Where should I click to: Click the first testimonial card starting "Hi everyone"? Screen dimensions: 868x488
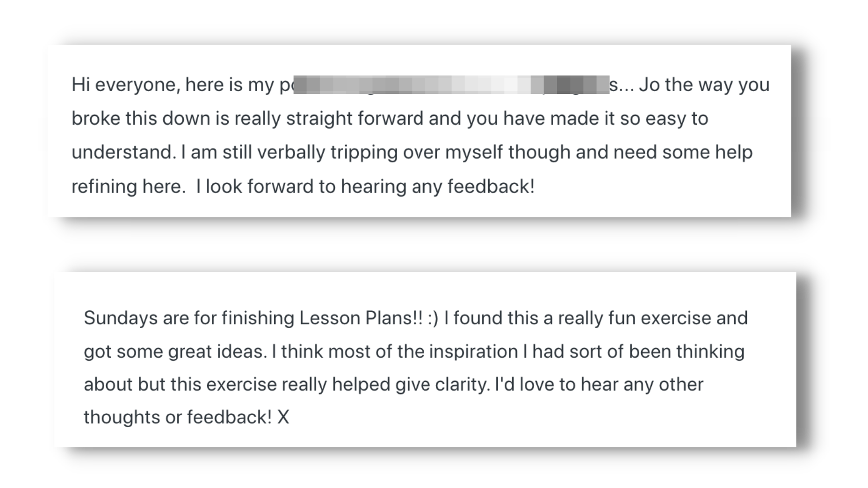point(419,131)
